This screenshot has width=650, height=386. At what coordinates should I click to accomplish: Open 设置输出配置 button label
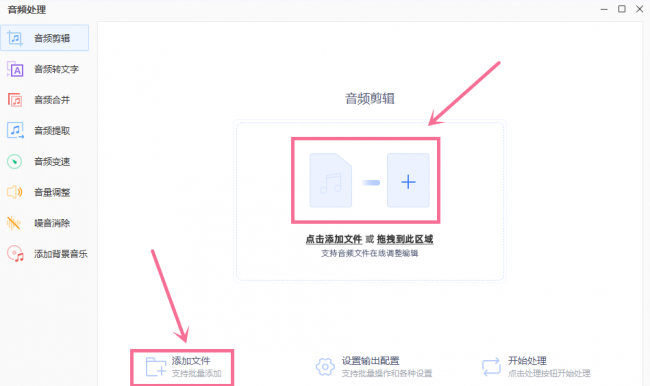coord(370,361)
